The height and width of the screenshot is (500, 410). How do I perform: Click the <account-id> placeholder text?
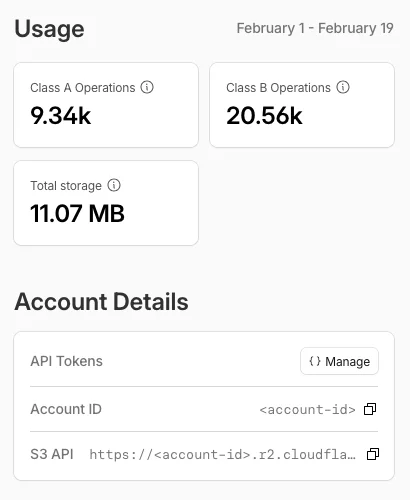point(308,409)
